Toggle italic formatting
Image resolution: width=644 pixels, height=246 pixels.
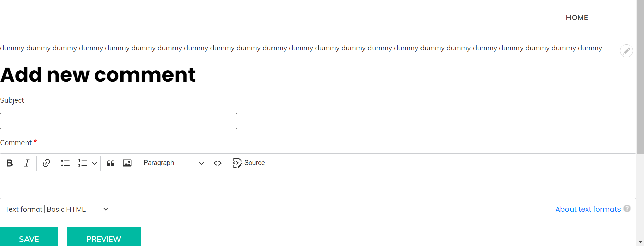pos(27,163)
